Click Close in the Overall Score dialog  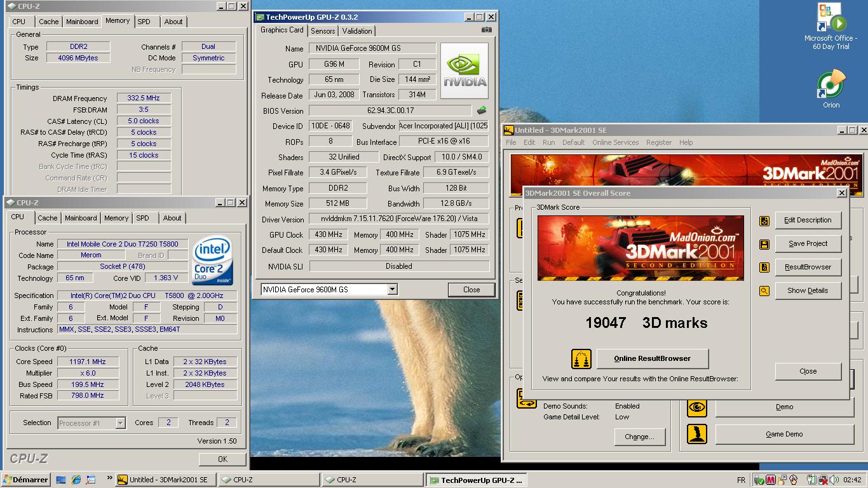pyautogui.click(x=808, y=372)
